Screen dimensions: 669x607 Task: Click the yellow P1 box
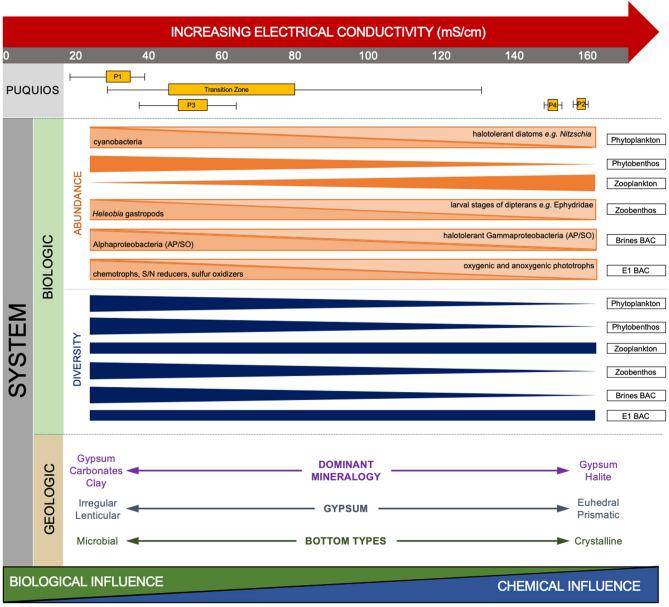(x=118, y=76)
